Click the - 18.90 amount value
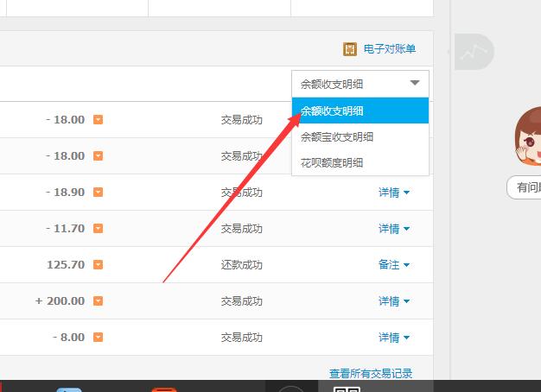 click(x=65, y=192)
